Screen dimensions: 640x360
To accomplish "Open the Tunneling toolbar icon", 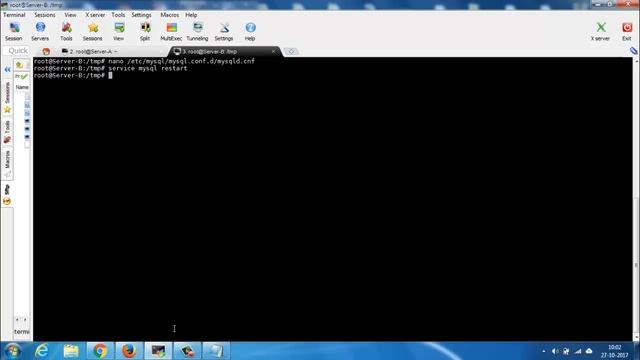I will (x=198, y=31).
